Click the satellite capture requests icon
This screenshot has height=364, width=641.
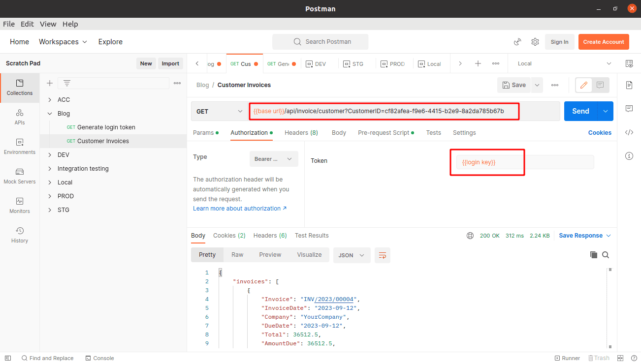(x=517, y=42)
